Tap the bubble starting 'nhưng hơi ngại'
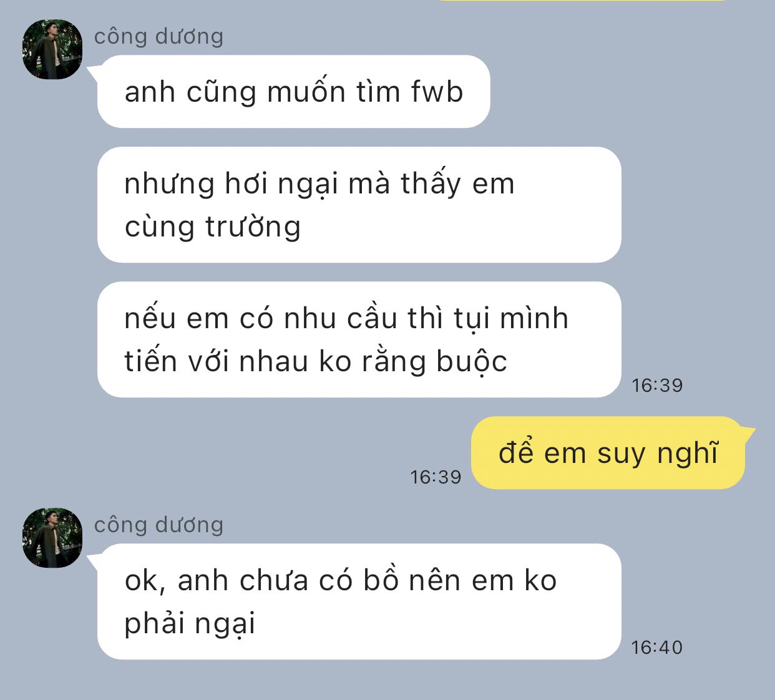Viewport: 775px width, 700px height. [359, 205]
